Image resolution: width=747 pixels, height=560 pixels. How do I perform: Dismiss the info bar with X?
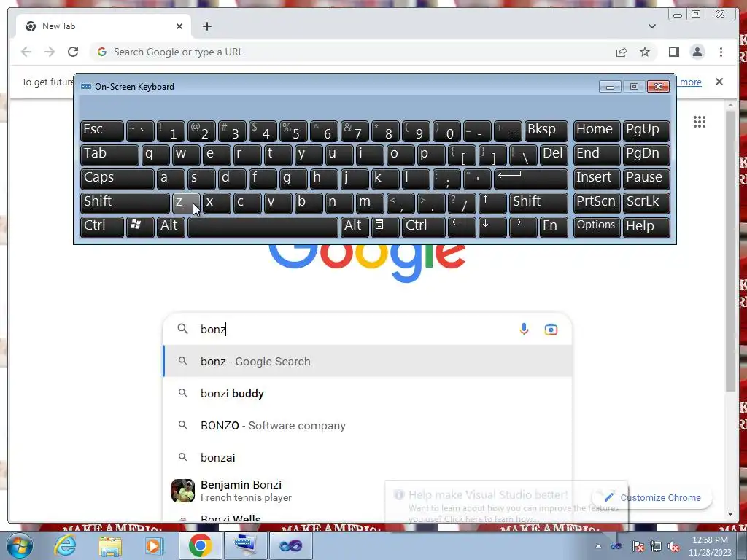tap(719, 82)
